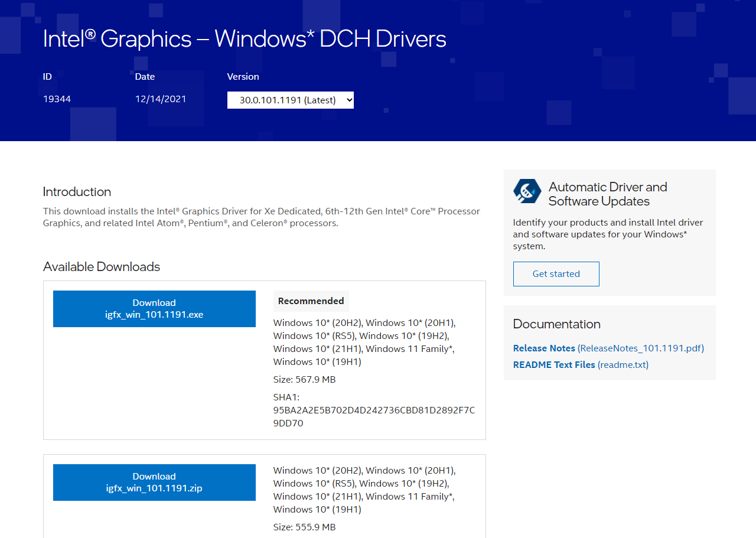Click the Size: 555.9 MB text
This screenshot has width=756, height=538.
tap(304, 527)
